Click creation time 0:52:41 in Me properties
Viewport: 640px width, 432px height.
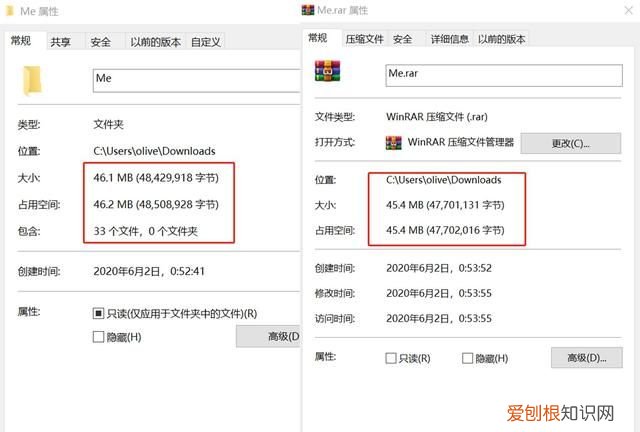tap(149, 271)
